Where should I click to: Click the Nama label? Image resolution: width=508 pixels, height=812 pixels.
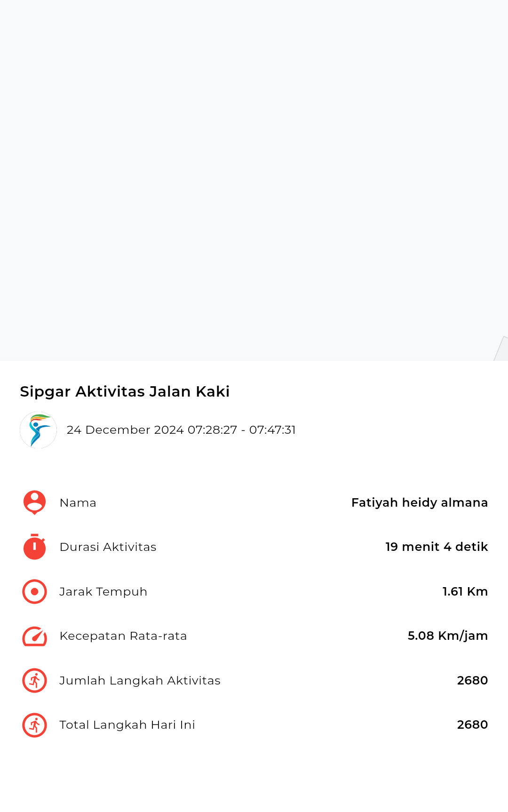tap(78, 503)
